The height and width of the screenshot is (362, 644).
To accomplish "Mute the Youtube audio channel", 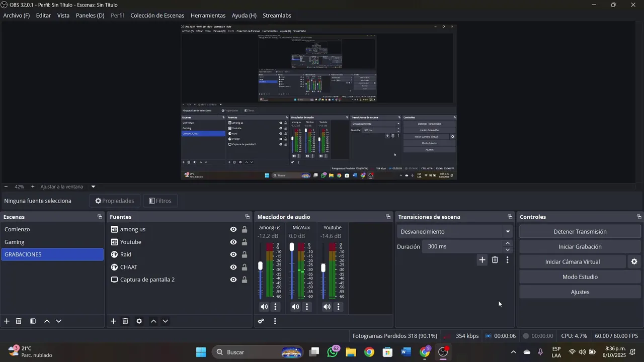I will [327, 307].
